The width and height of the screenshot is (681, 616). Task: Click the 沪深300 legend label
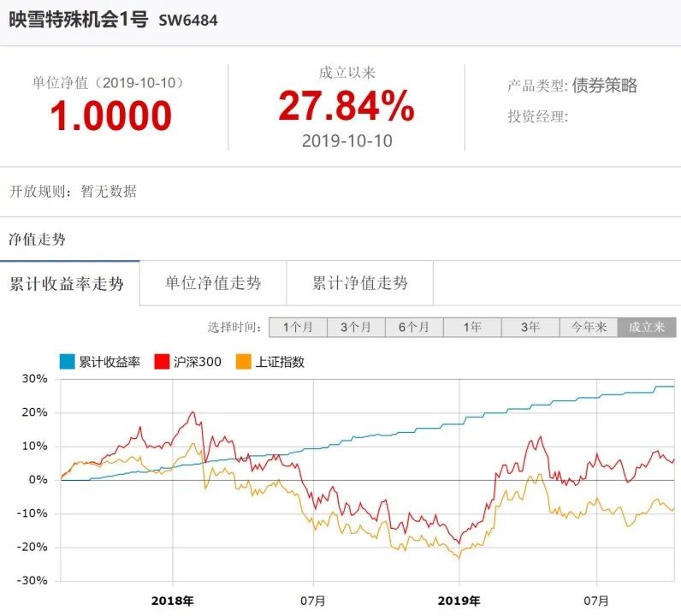point(197,362)
